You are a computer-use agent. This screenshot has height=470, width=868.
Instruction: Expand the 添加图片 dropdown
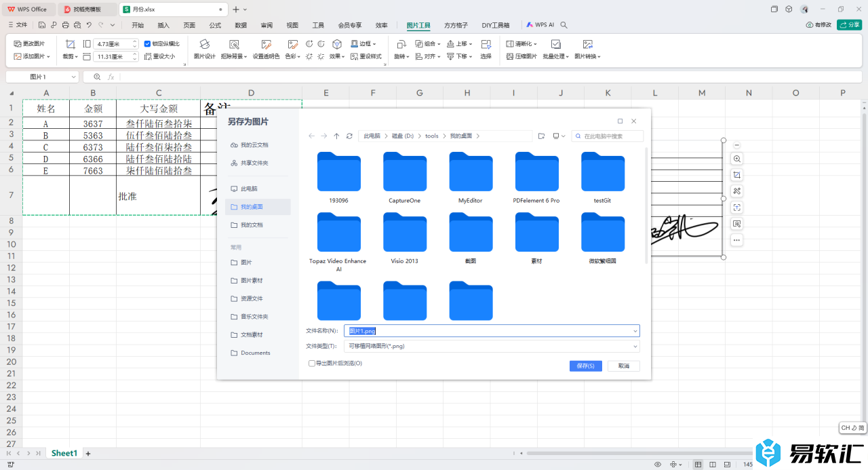pos(49,56)
